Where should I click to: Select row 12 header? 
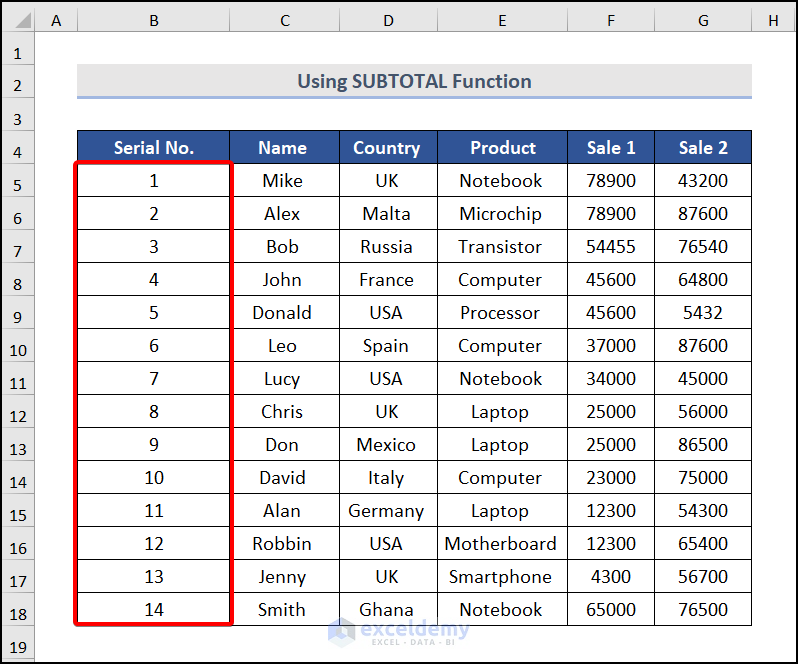tap(18, 416)
